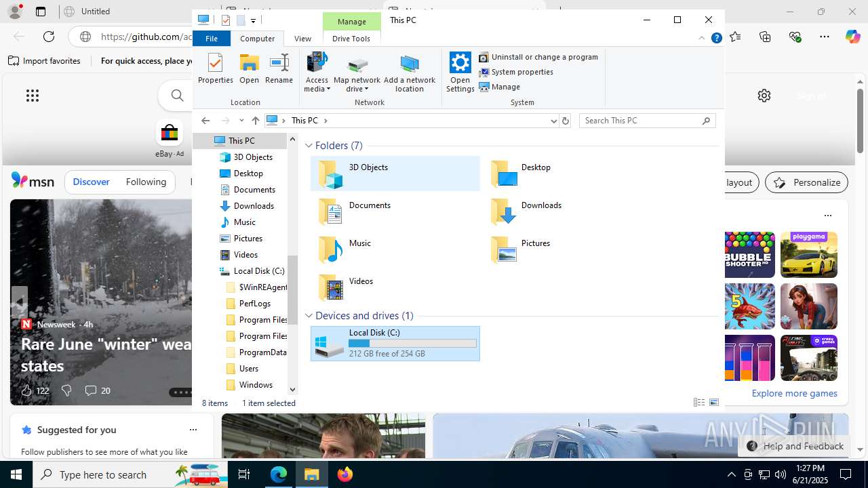Click Manage in the System group
Image resolution: width=868 pixels, height=488 pixels.
coord(500,87)
